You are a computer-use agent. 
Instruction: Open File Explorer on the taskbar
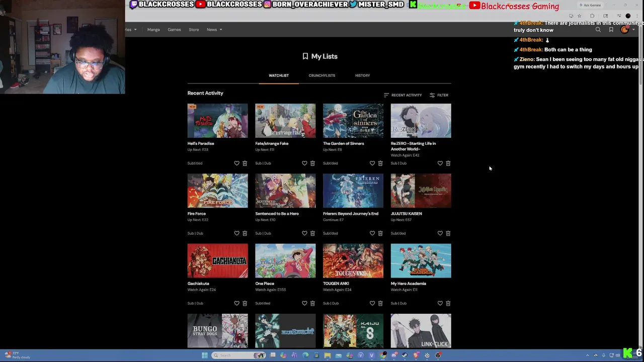pos(328,355)
